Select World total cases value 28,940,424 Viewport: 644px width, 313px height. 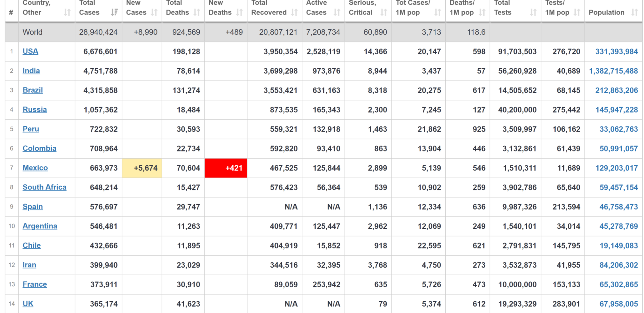98,32
